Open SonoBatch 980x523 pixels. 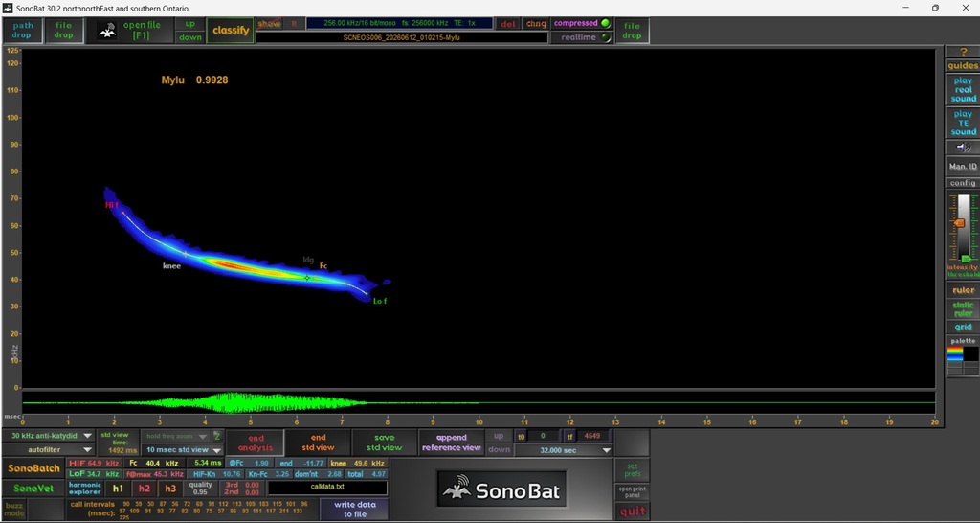[x=33, y=468]
